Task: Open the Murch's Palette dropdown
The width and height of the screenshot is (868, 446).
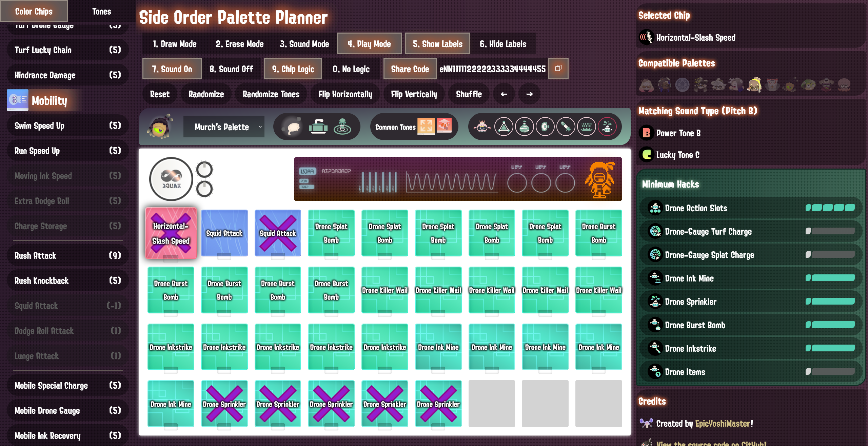Action: (224, 127)
